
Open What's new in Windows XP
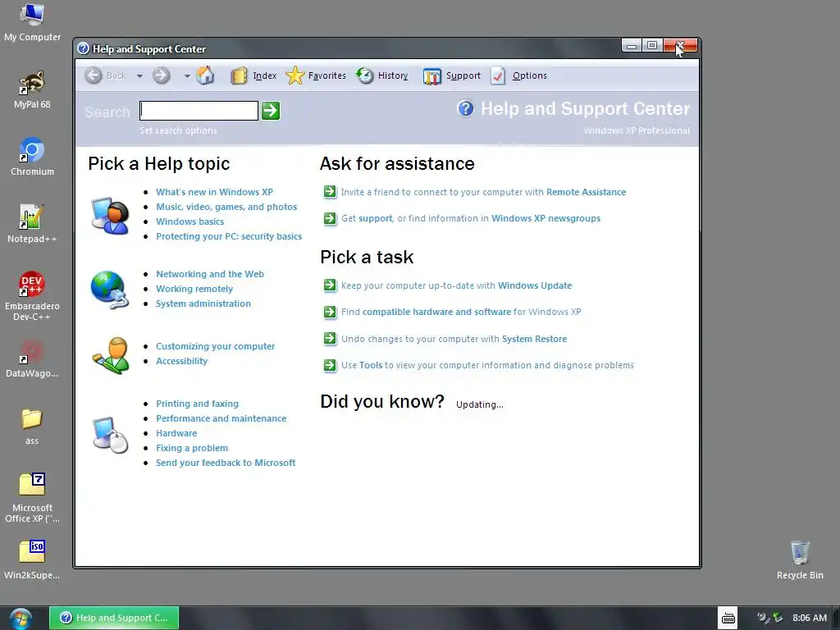point(214,192)
